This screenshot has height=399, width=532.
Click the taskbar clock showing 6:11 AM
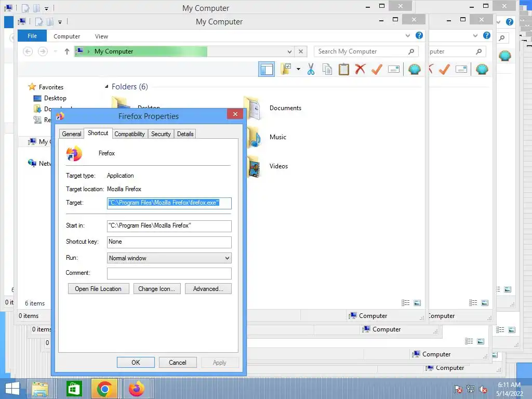click(x=509, y=389)
